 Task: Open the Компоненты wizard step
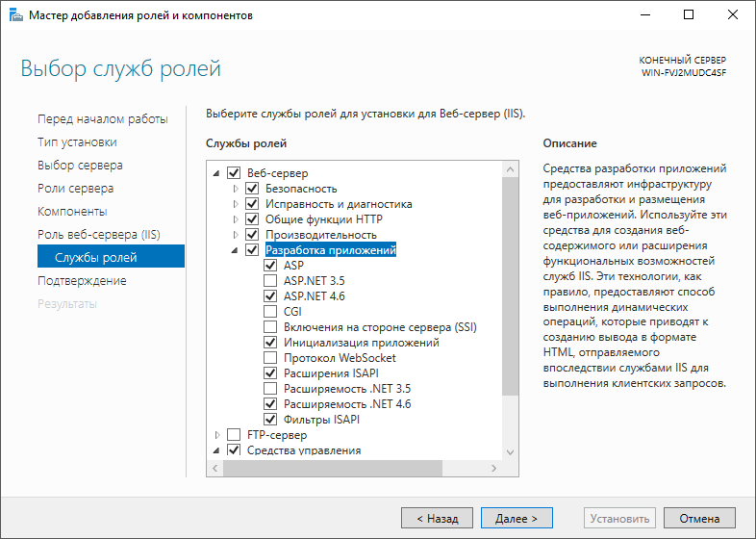point(72,212)
